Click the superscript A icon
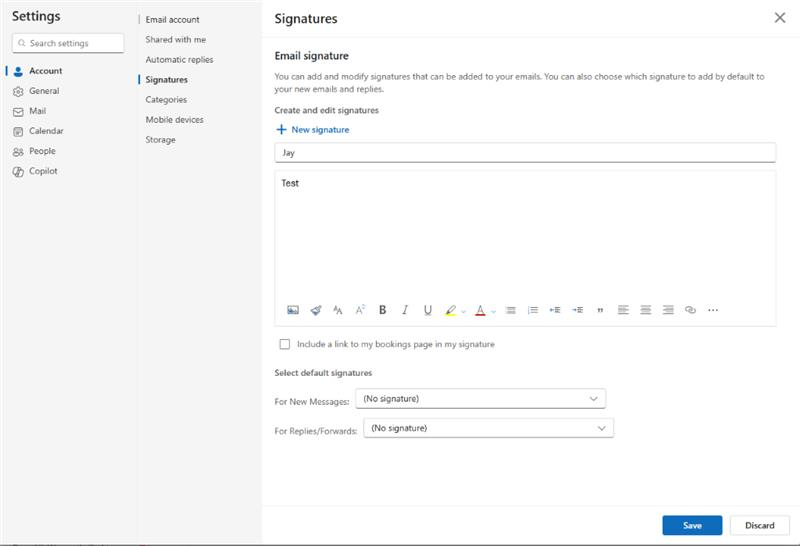The height and width of the screenshot is (546, 800). point(360,310)
